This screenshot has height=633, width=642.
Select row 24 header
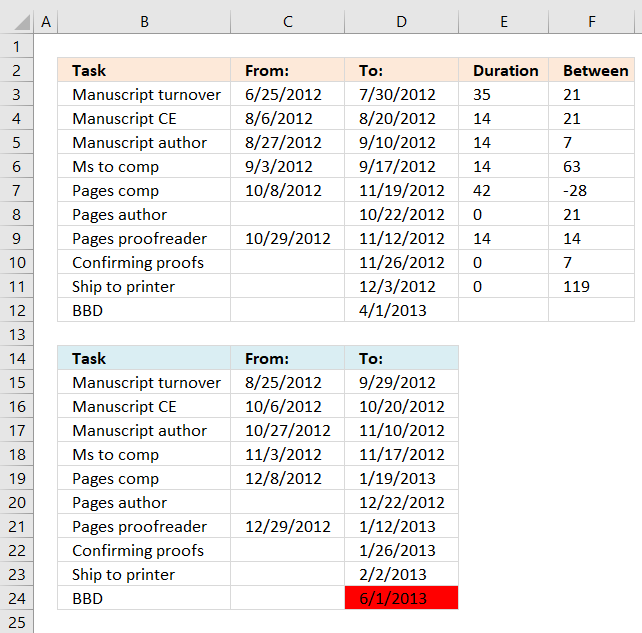point(16,598)
